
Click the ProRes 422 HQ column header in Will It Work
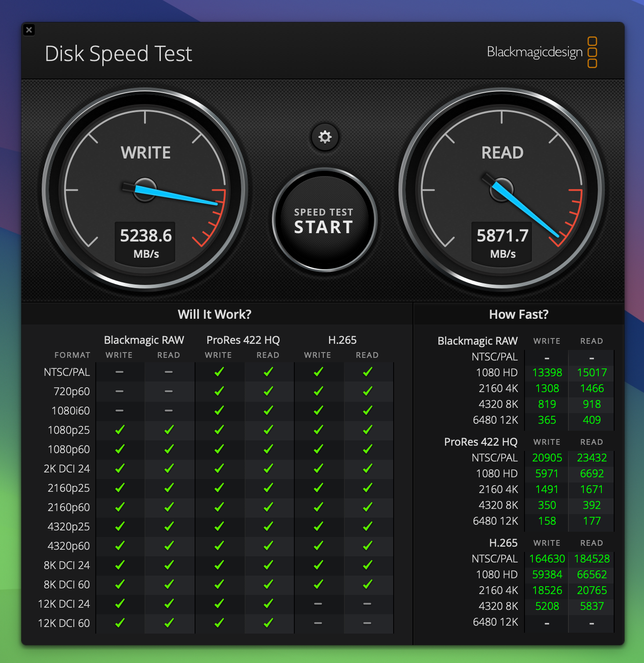point(243,340)
